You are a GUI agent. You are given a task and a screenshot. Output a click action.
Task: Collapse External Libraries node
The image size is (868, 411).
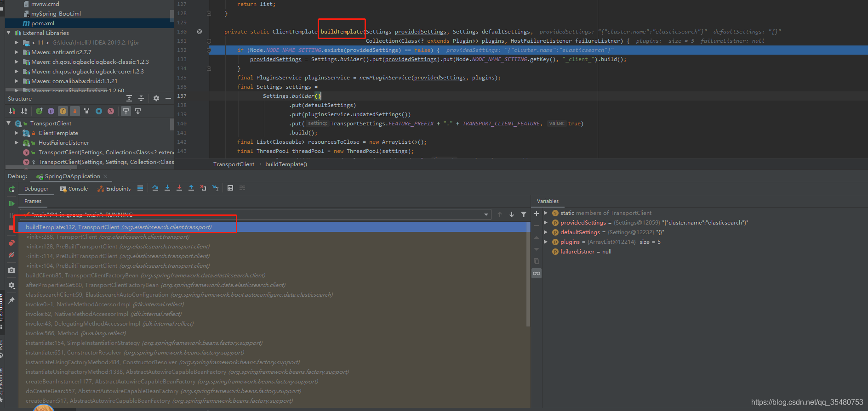[x=9, y=33]
